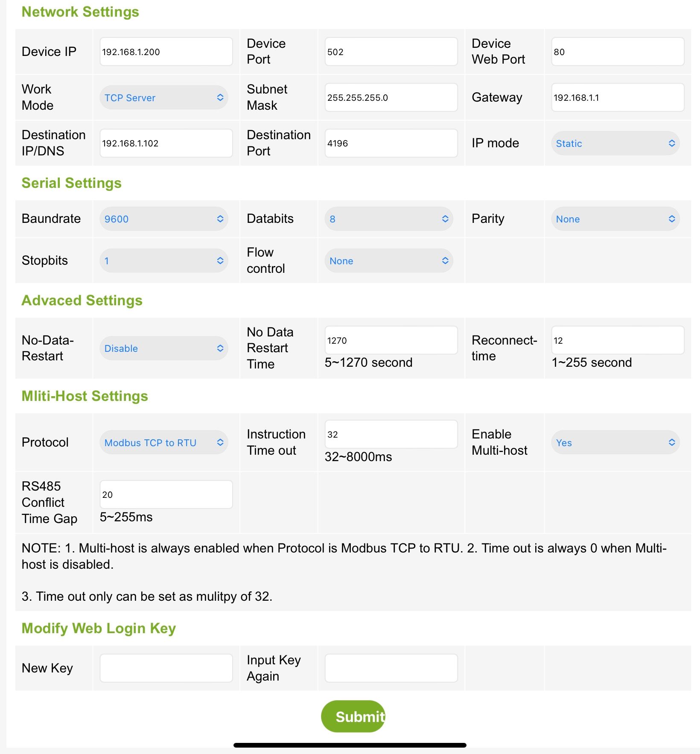This screenshot has width=700, height=754.
Task: Edit the Device Web Port field
Action: pyautogui.click(x=618, y=52)
